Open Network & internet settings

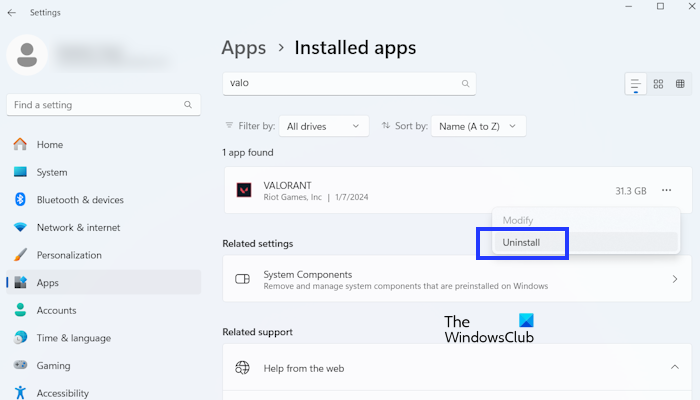pos(104,227)
